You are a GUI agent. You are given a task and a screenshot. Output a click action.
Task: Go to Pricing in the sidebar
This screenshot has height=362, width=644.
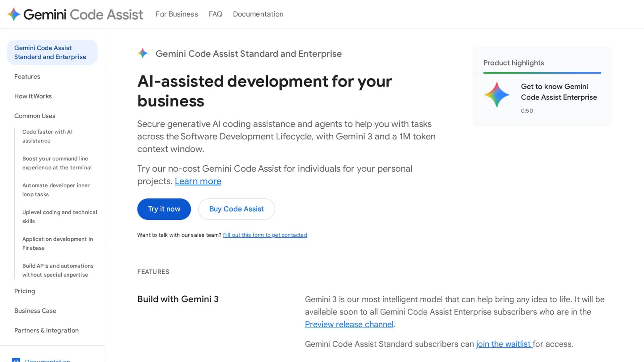tap(24, 291)
